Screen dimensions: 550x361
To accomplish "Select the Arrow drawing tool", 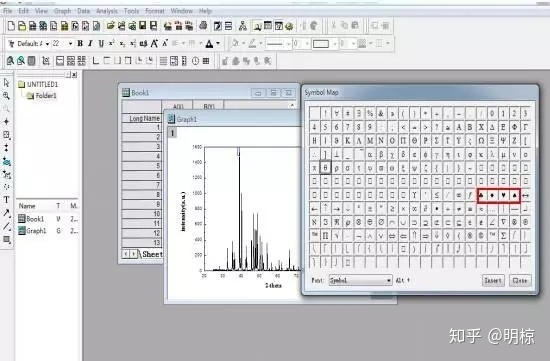I will click(6, 213).
